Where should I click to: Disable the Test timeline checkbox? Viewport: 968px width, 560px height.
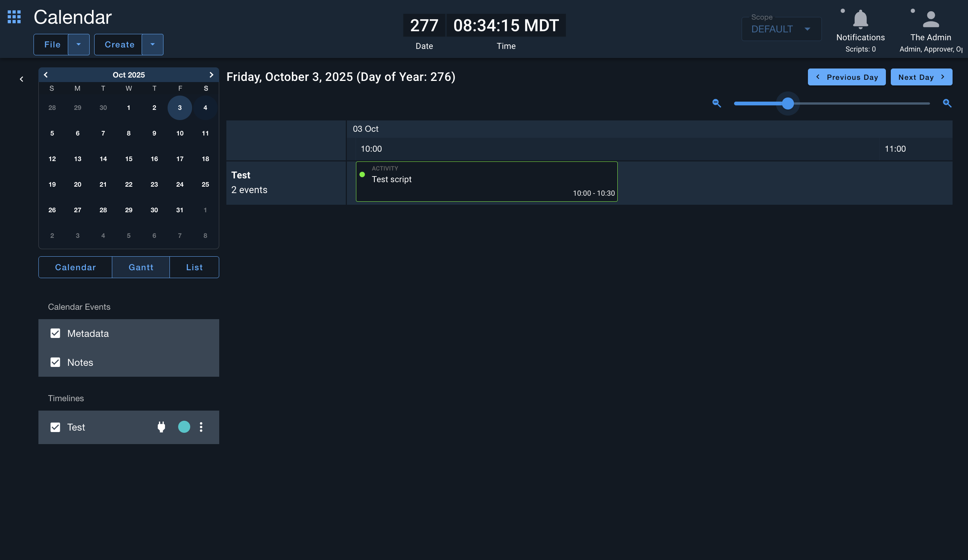click(55, 427)
